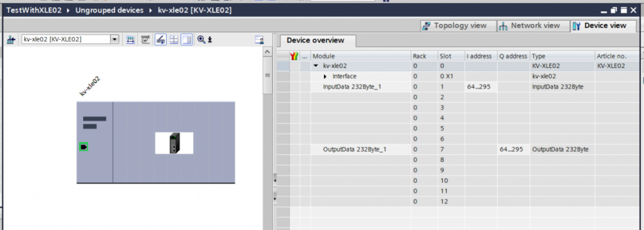This screenshot has width=644, height=230.
Task: Select the Device overview tab
Action: (316, 40)
